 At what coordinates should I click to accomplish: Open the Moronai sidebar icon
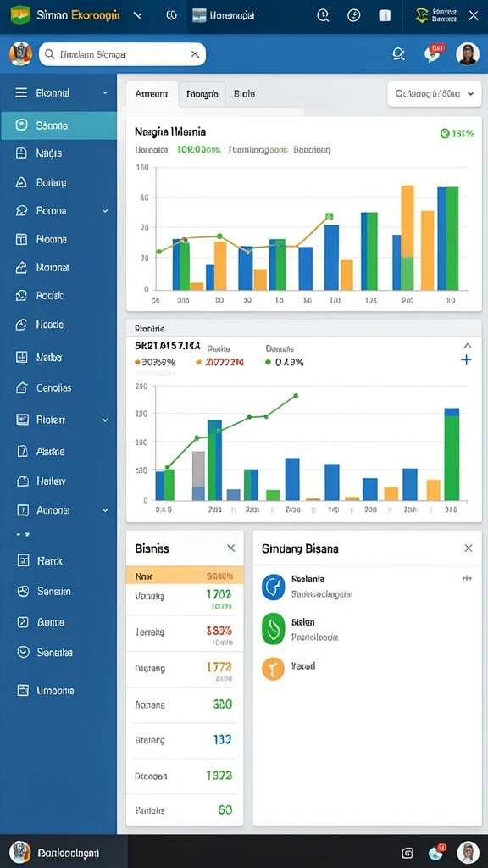pyautogui.click(x=21, y=267)
